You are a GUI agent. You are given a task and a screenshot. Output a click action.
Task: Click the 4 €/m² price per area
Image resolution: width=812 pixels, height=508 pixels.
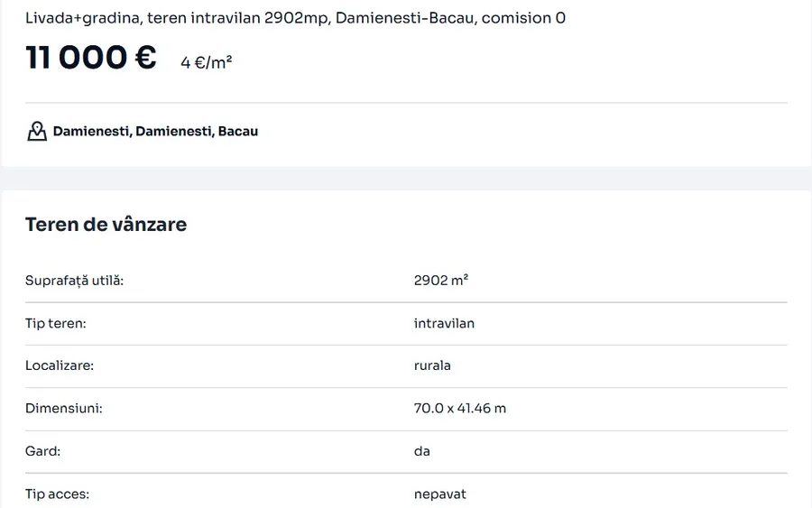pyautogui.click(x=207, y=63)
